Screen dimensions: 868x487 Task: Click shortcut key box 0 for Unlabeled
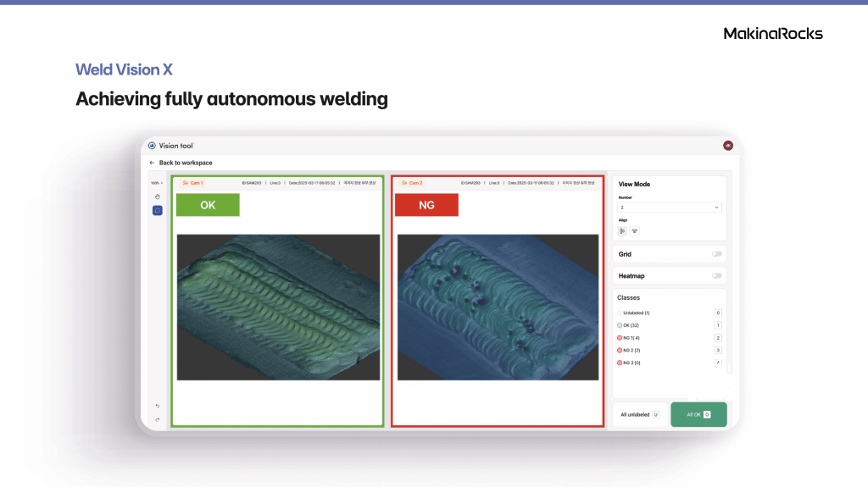click(x=718, y=313)
